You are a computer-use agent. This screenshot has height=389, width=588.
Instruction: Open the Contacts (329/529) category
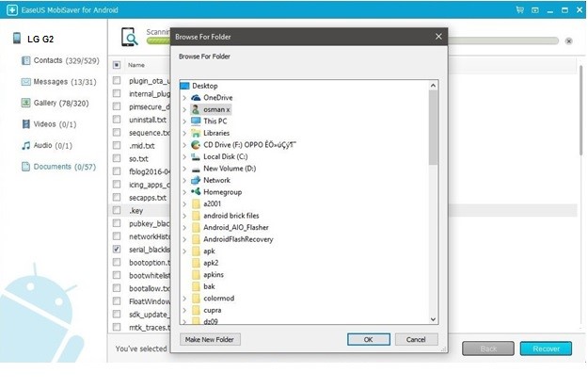[x=60, y=60]
